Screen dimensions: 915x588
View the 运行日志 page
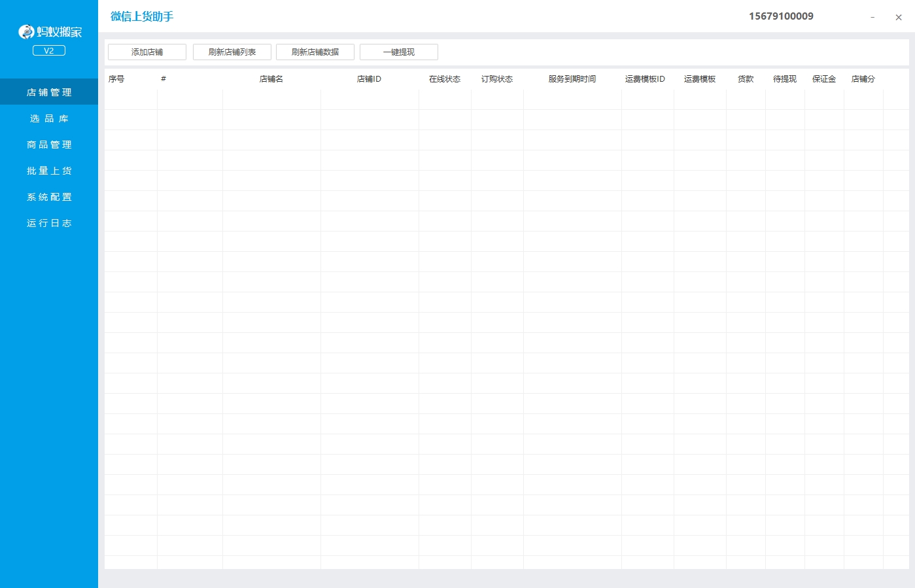click(49, 223)
